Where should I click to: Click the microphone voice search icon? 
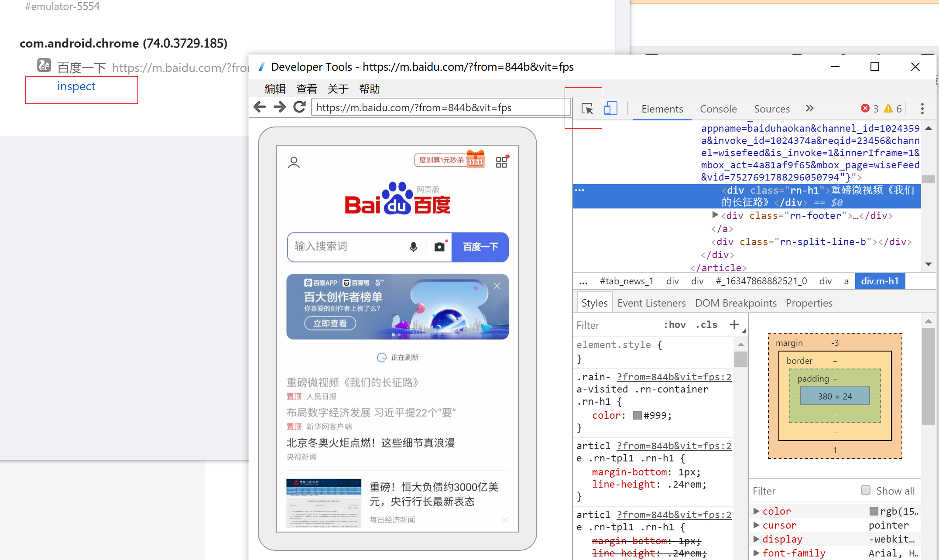point(413,247)
